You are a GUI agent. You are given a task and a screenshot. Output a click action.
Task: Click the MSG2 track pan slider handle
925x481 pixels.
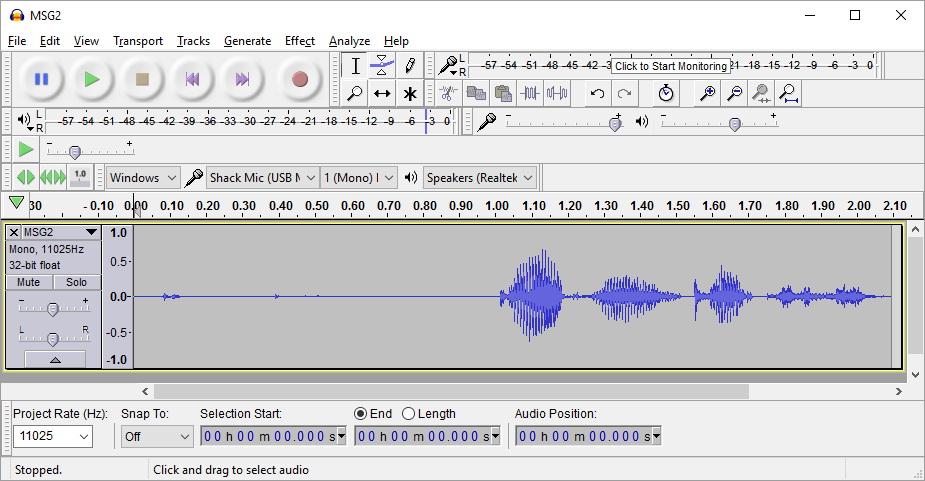(53, 339)
